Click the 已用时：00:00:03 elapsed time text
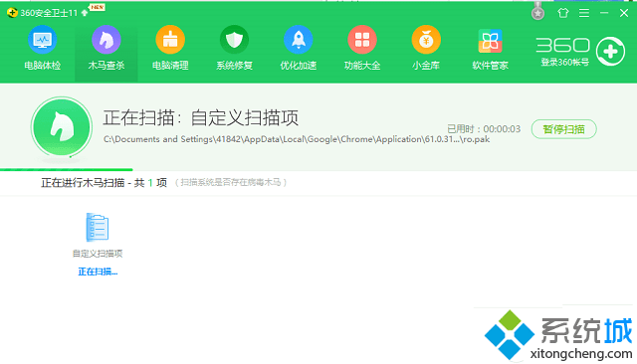 484,129
